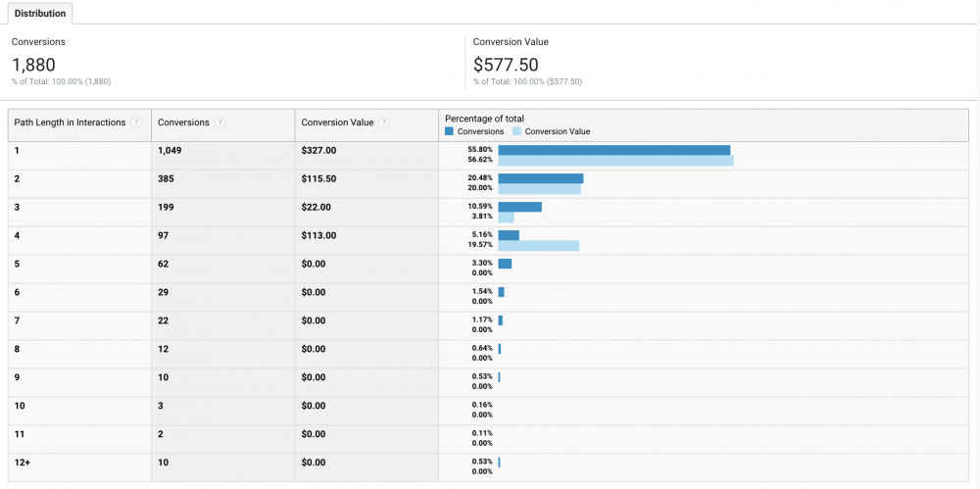Image resolution: width=980 pixels, height=489 pixels.
Task: Select the path length 12+ row label
Action: pyautogui.click(x=21, y=463)
